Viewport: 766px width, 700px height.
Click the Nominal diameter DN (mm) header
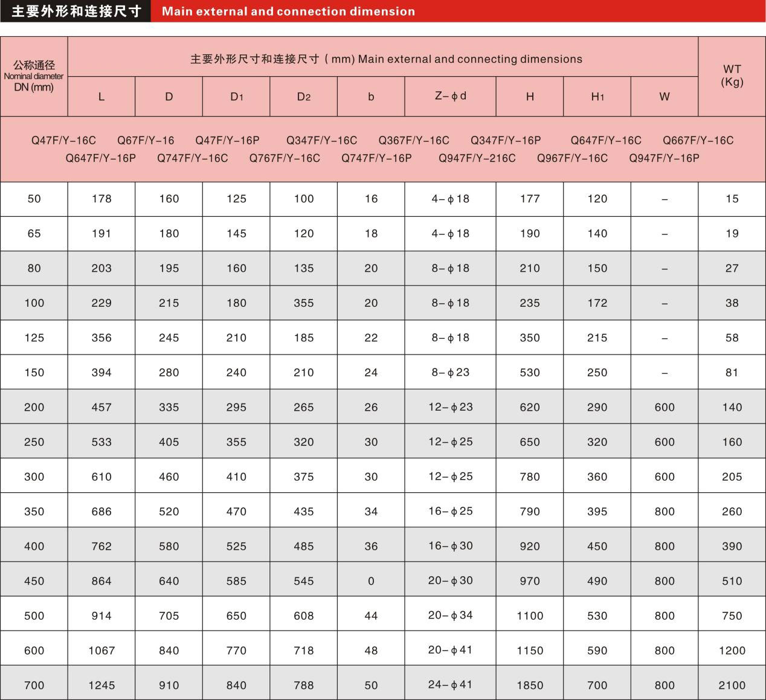tap(34, 76)
